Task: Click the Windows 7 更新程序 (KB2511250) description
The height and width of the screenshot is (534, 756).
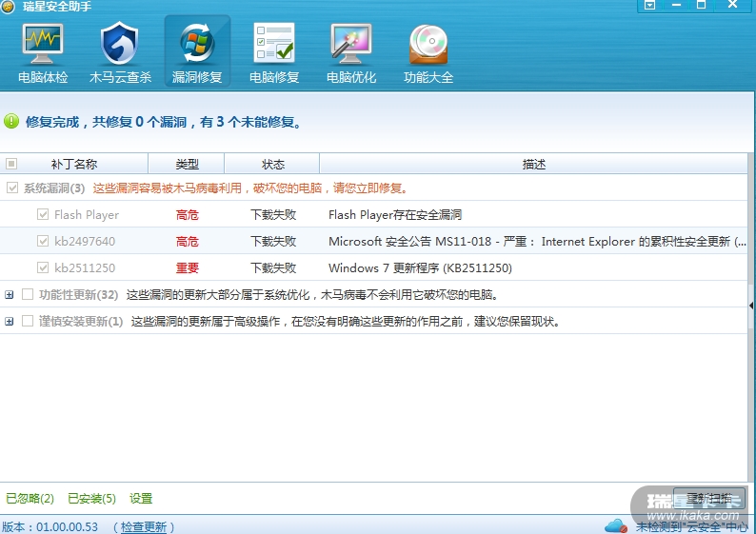Action: (420, 268)
